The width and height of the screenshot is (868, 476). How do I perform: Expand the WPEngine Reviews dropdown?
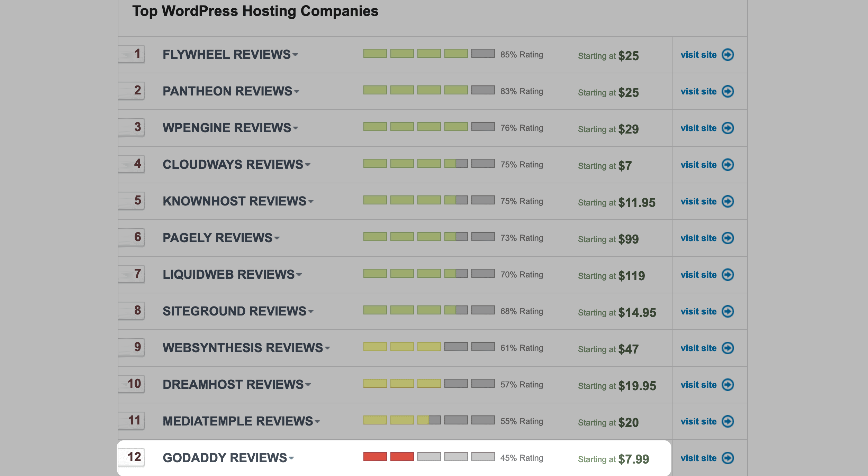click(296, 128)
